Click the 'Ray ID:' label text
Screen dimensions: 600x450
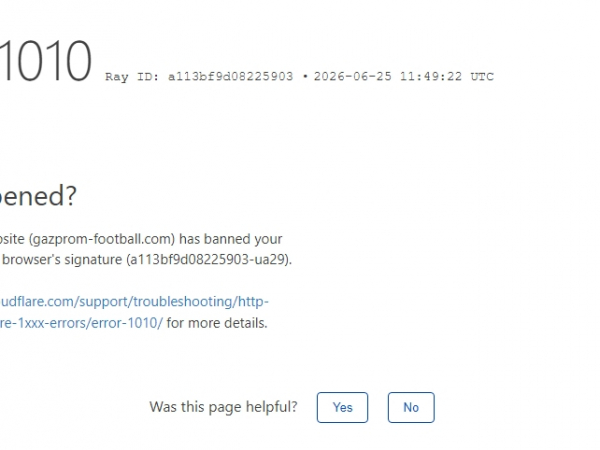point(132,77)
